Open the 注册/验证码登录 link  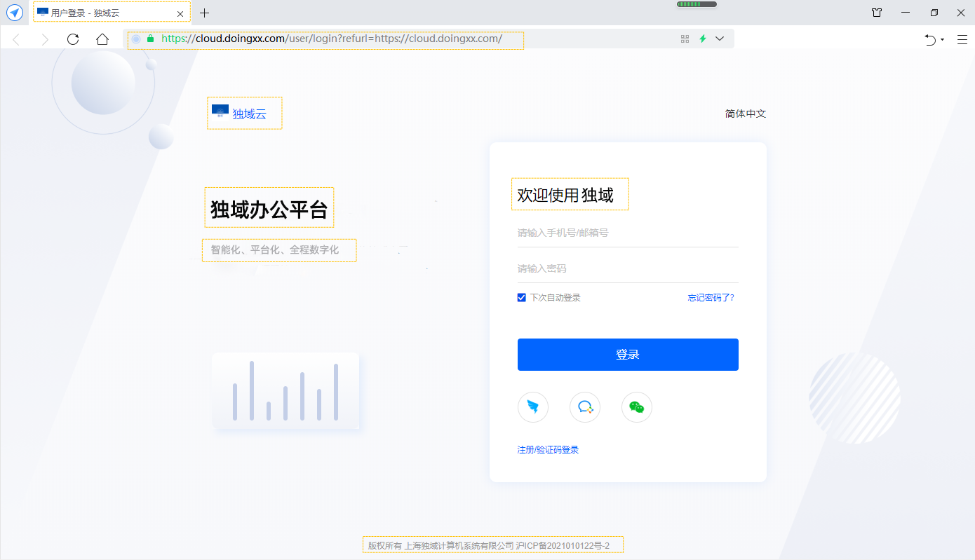[x=548, y=450]
